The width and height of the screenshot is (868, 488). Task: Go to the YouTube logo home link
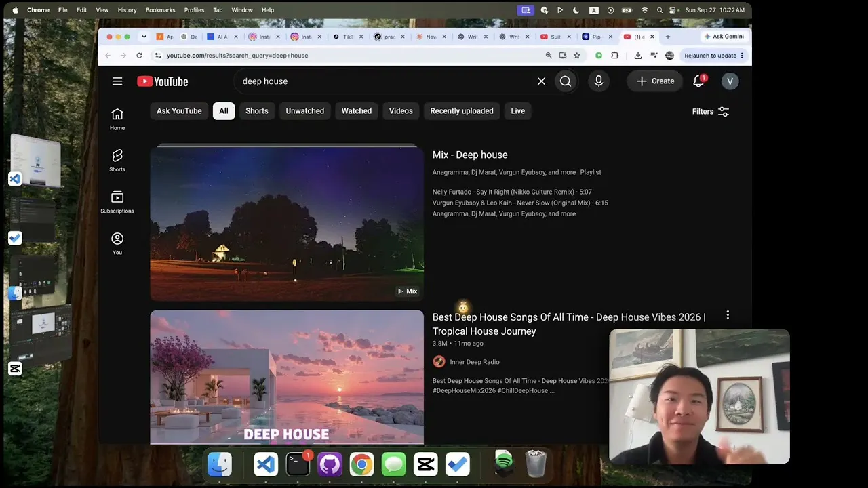[x=163, y=81]
